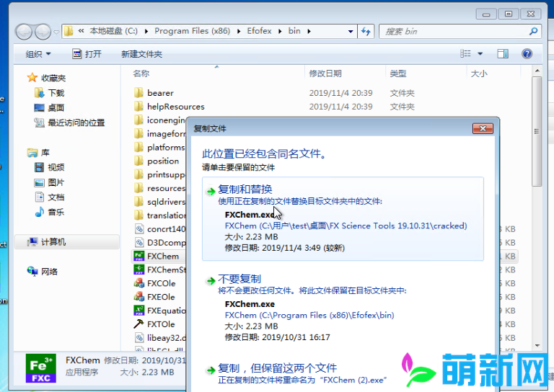Select 收藏夹 in the navigation pane
This screenshot has height=392, width=554.
(47, 78)
